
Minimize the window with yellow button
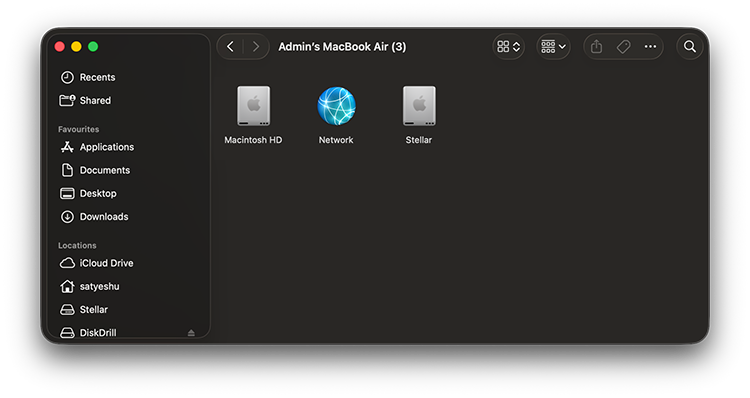(x=77, y=46)
